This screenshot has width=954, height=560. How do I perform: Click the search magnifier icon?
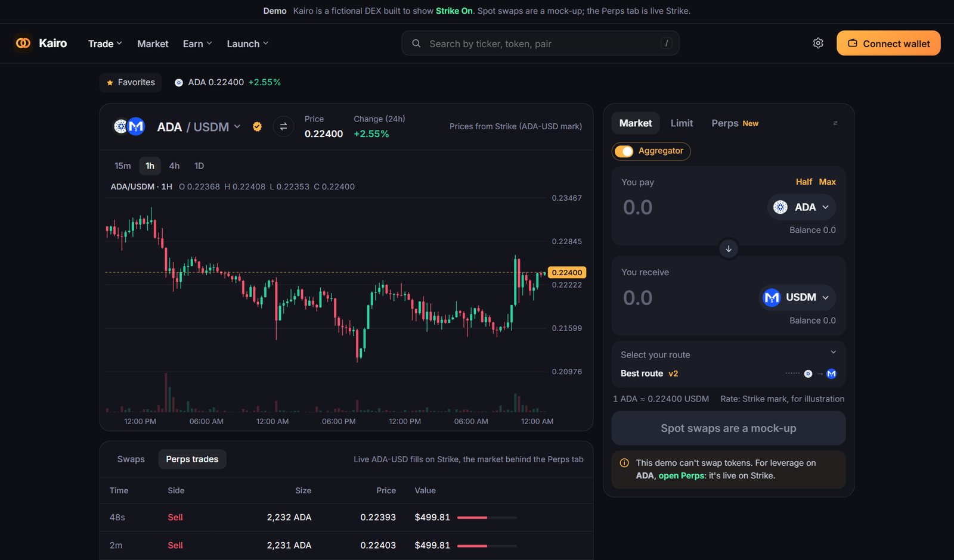(x=416, y=43)
